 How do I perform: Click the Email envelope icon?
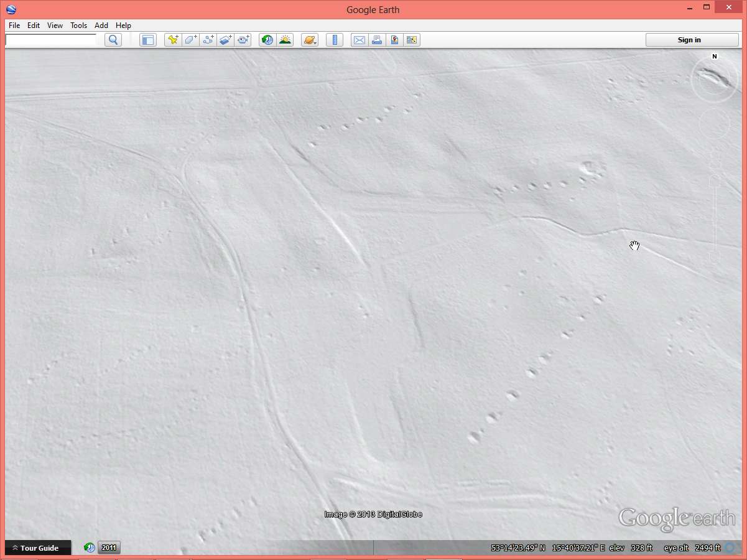click(x=360, y=40)
